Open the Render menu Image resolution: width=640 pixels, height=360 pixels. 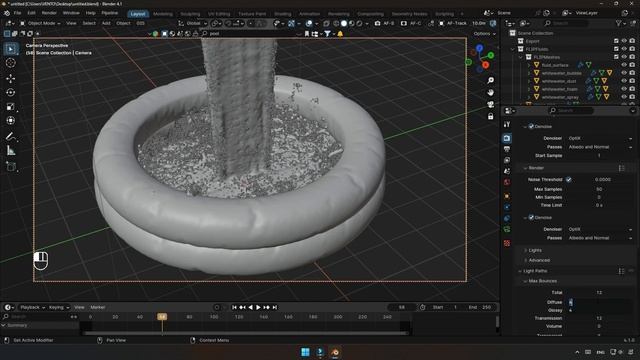coord(49,13)
